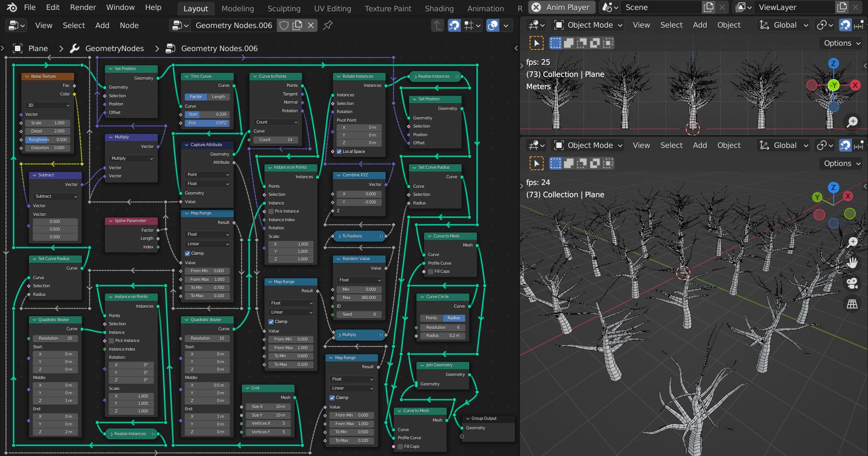Viewport: 868px width, 456px height.
Task: Close the Anim Player
Action: [x=536, y=7]
